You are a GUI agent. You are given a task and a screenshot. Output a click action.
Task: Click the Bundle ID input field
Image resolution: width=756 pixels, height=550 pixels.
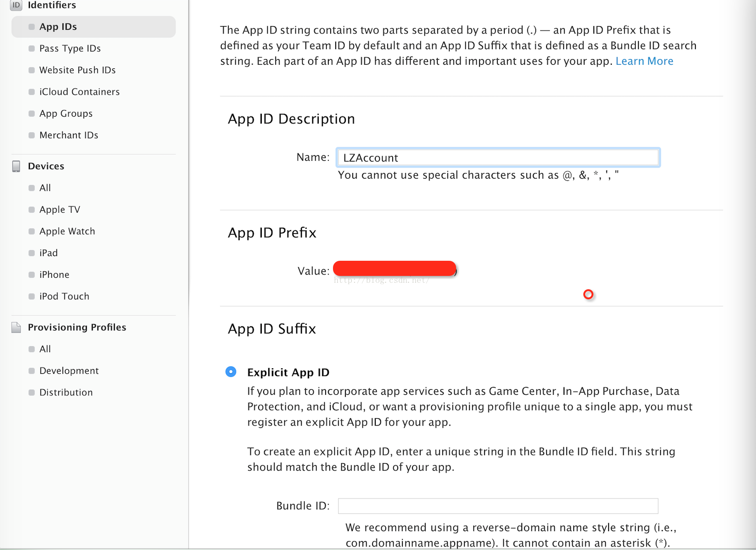click(x=498, y=506)
